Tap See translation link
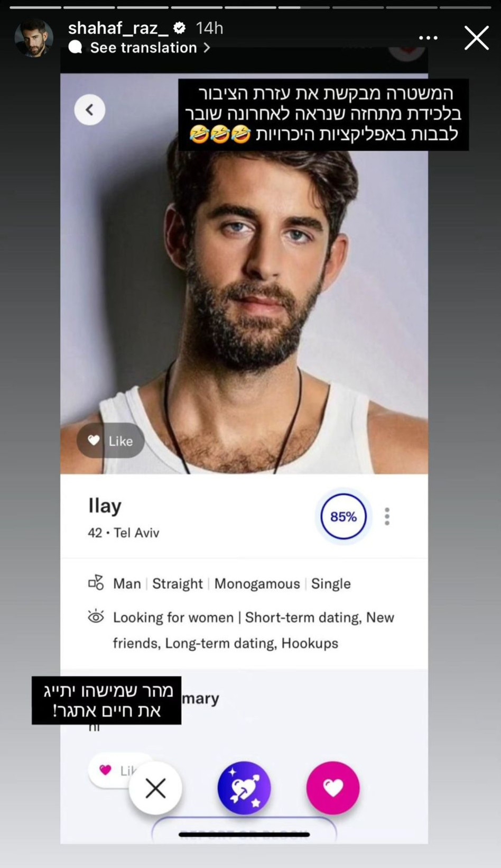The width and height of the screenshot is (501, 868). click(x=143, y=48)
